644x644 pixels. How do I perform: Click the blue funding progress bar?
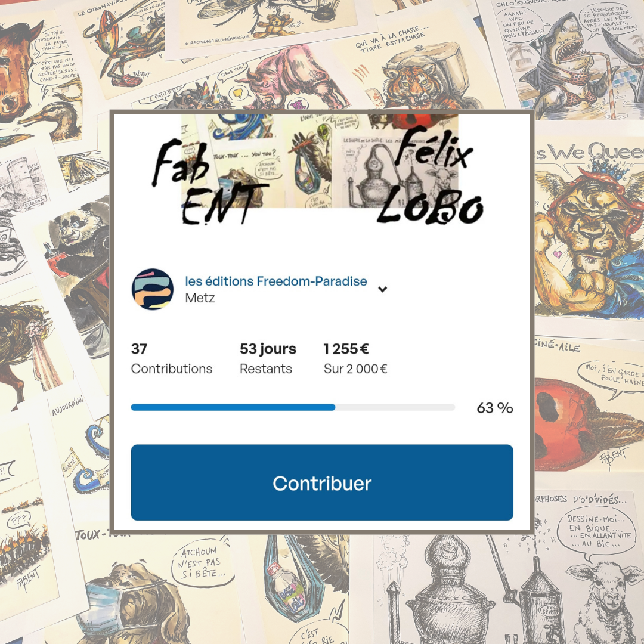tap(293, 407)
